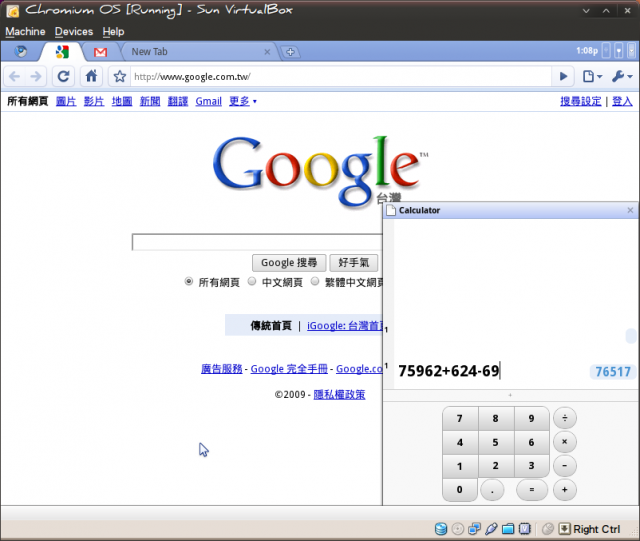Viewport: 640px width, 541px height.
Task: Click the 好手氣 lucky button
Action: [353, 263]
